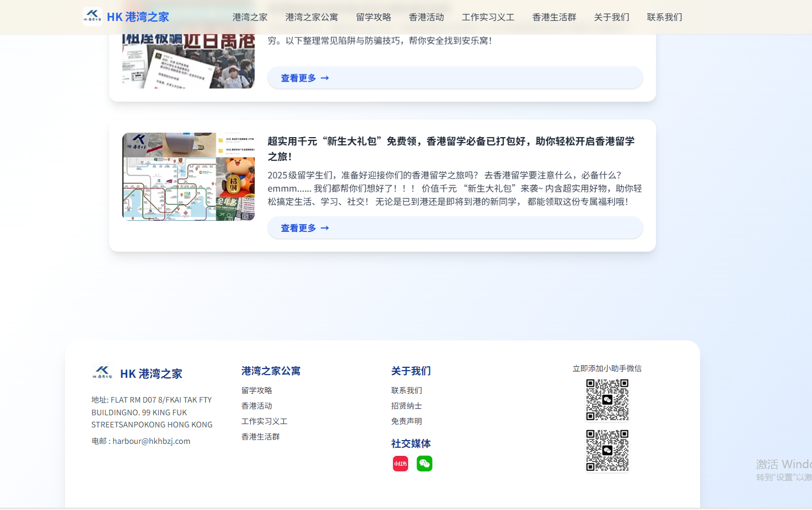Open the footer 香港活动 link

pos(257,405)
